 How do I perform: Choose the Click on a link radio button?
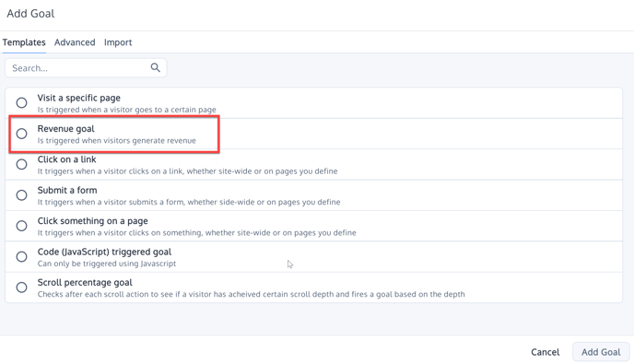pos(22,164)
